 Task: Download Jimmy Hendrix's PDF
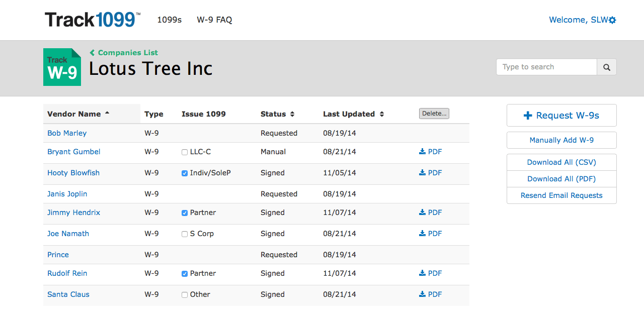tap(430, 212)
